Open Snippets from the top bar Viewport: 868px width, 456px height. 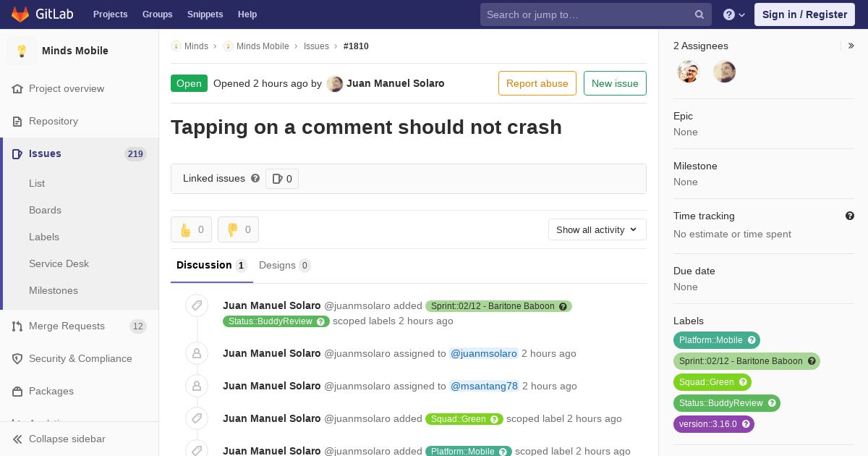(x=205, y=14)
